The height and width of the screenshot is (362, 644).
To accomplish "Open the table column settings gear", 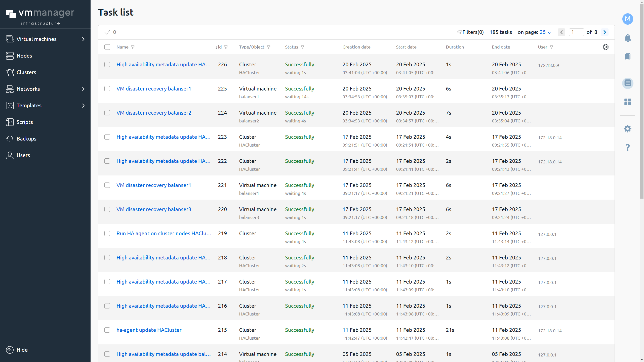I will coord(606,47).
